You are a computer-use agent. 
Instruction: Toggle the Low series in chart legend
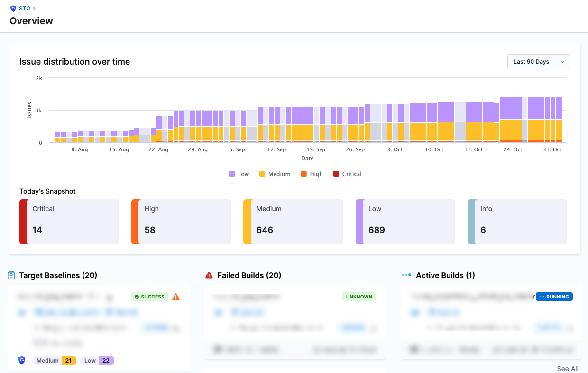click(x=239, y=174)
